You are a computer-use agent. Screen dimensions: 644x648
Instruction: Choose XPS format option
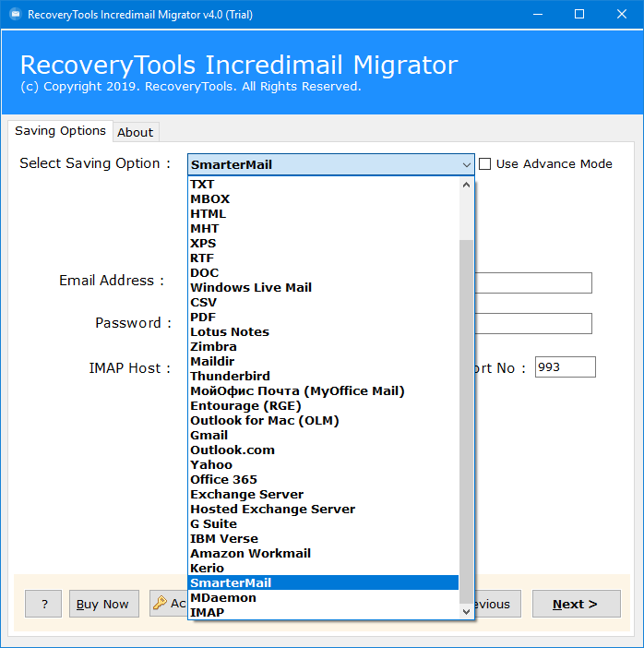tap(324, 243)
